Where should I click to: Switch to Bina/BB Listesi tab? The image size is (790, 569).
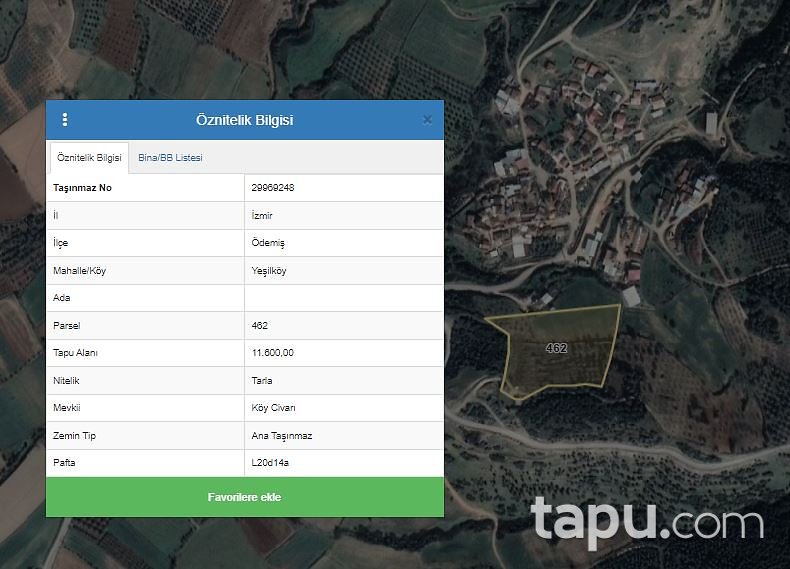point(170,158)
